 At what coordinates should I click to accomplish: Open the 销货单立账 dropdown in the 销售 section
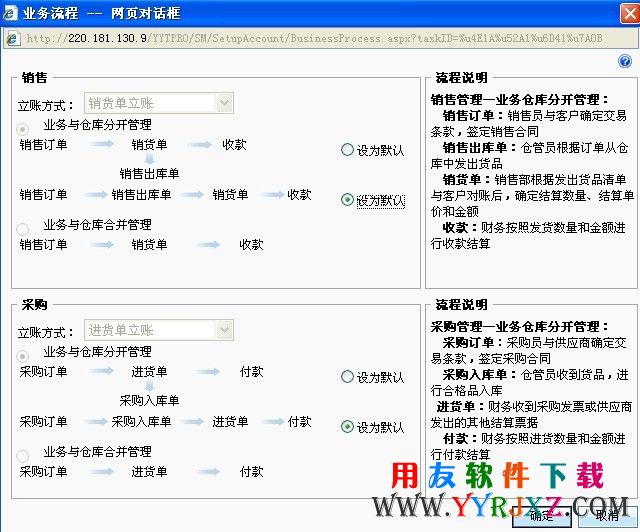159,103
